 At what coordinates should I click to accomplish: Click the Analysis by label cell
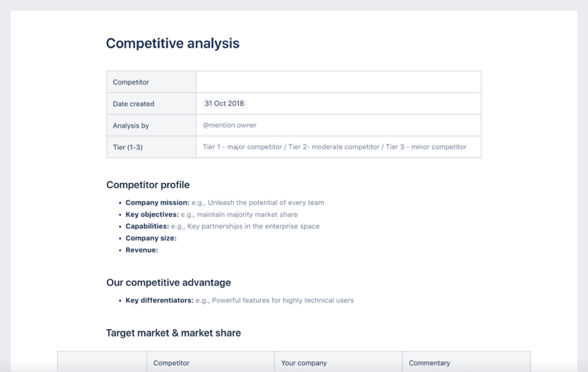(x=131, y=126)
